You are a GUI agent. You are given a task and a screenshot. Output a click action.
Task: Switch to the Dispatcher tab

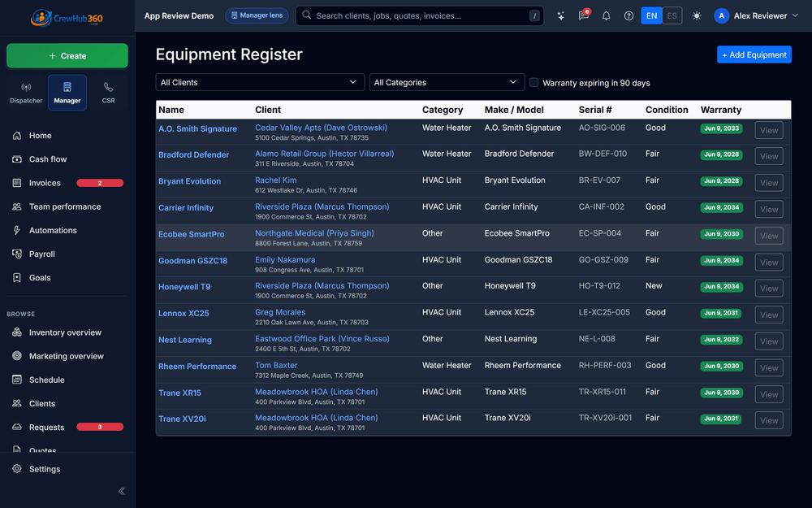pyautogui.click(x=26, y=93)
